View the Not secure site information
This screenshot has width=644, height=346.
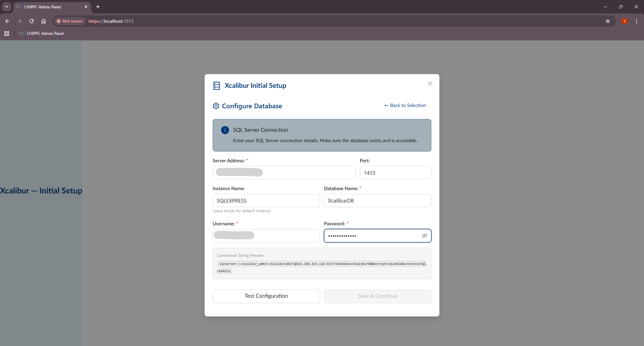click(69, 21)
